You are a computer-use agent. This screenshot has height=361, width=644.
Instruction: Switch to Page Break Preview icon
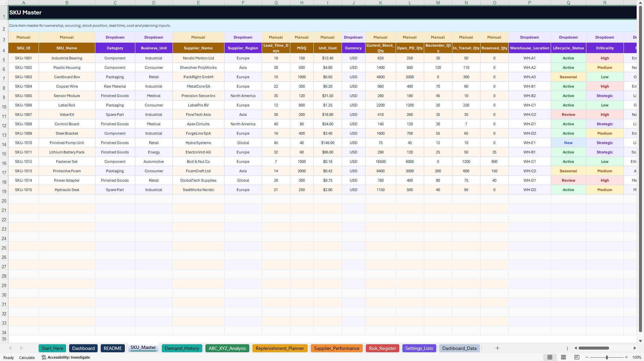point(577,357)
